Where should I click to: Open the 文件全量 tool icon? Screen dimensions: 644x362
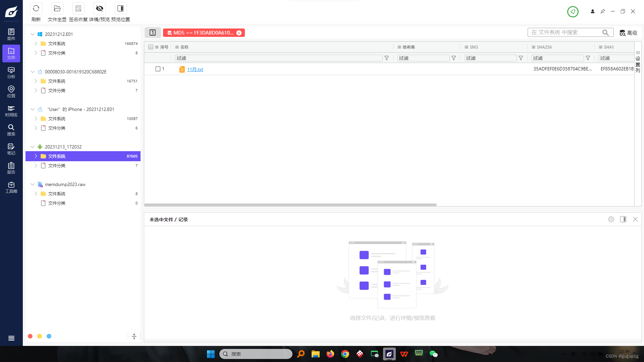click(x=57, y=8)
